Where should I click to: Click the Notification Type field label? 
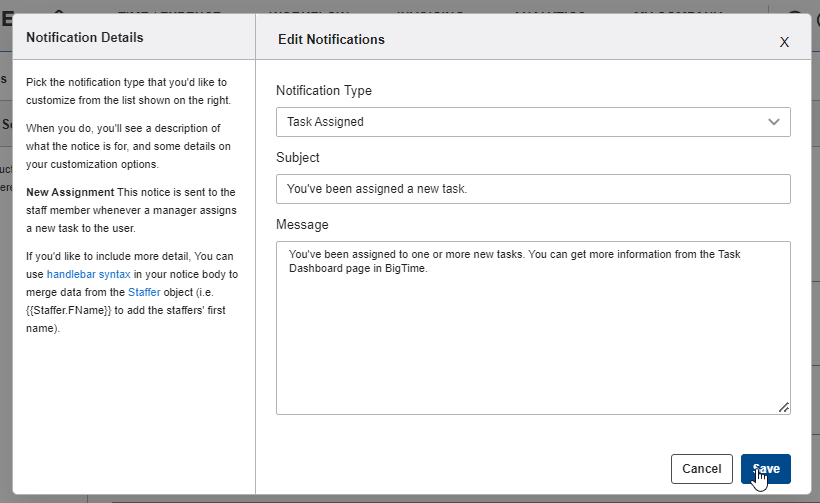(324, 91)
